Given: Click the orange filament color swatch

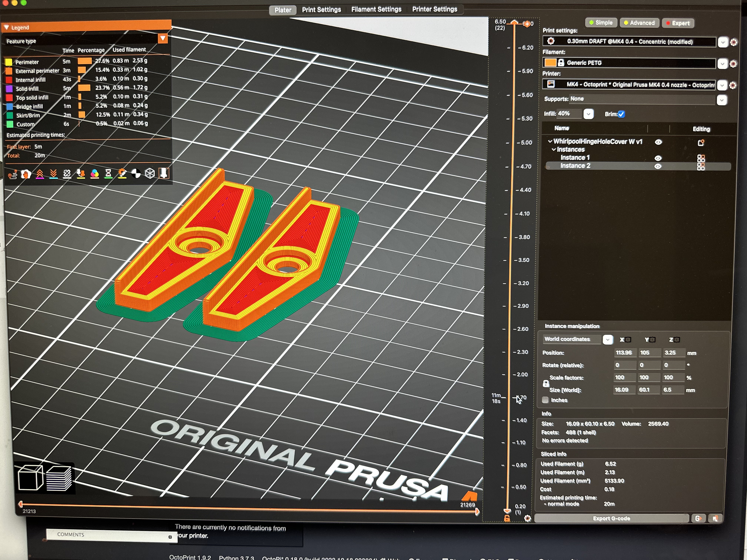Looking at the screenshot, I should [550, 63].
